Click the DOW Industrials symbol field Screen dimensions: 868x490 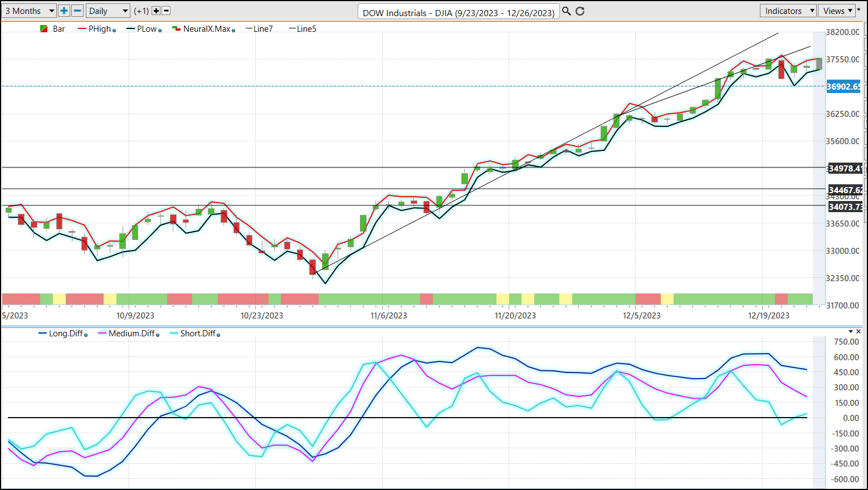point(459,12)
